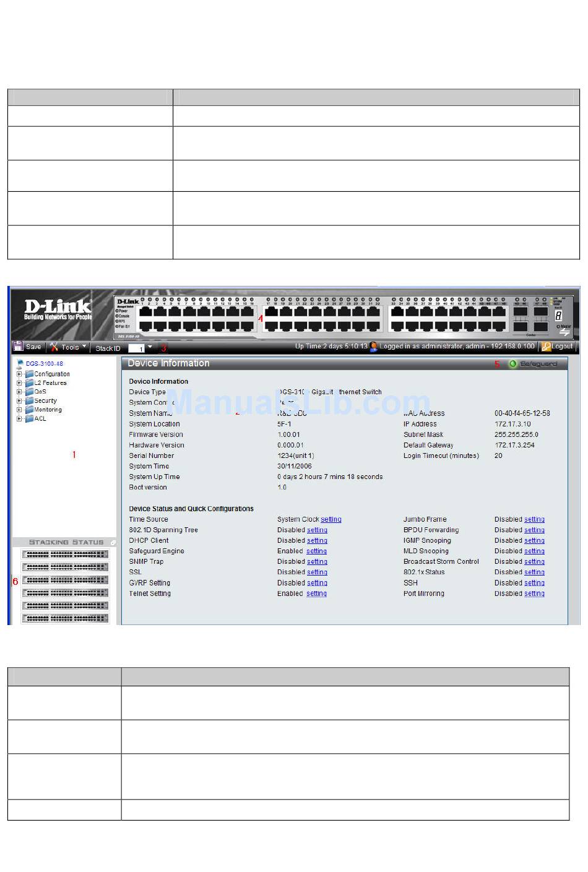Select the fifth stacking unit thumbnail
Image resolution: width=588 pixels, height=872 pixels.
pyautogui.click(x=65, y=606)
